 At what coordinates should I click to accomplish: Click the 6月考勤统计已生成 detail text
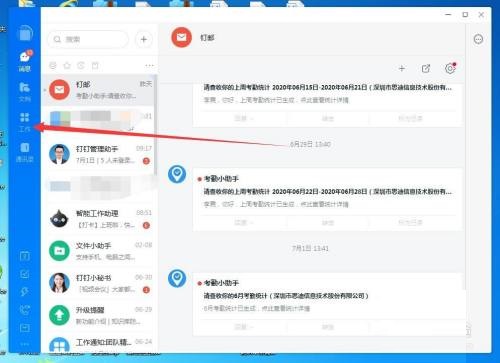(257, 308)
